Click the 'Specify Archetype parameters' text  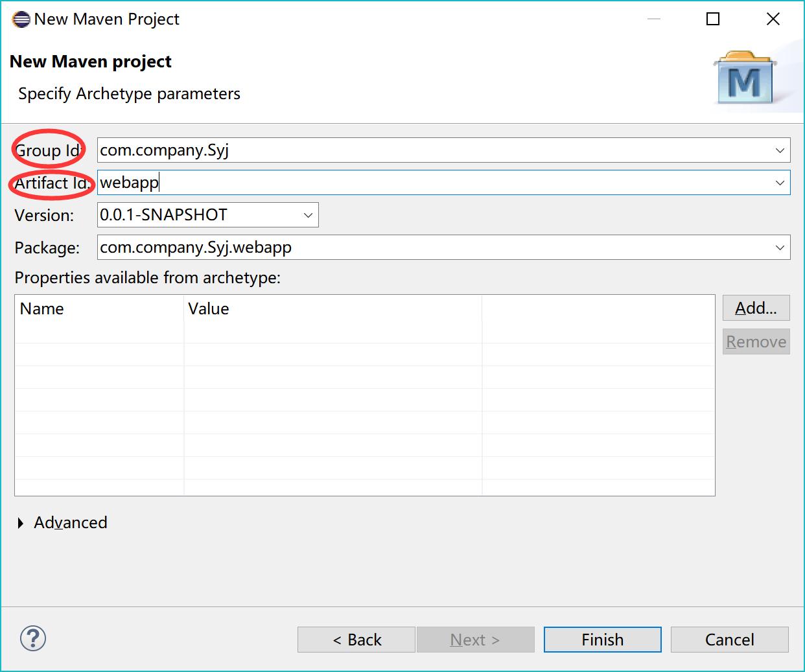pos(129,94)
